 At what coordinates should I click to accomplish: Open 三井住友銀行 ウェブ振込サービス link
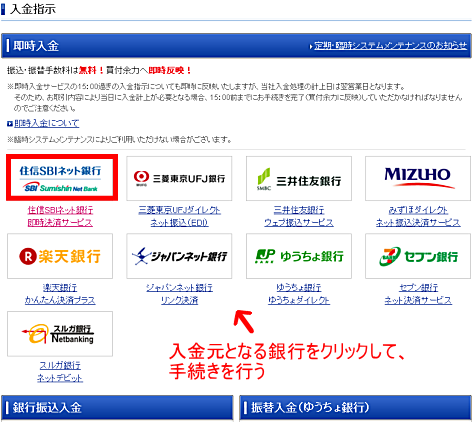[299, 216]
